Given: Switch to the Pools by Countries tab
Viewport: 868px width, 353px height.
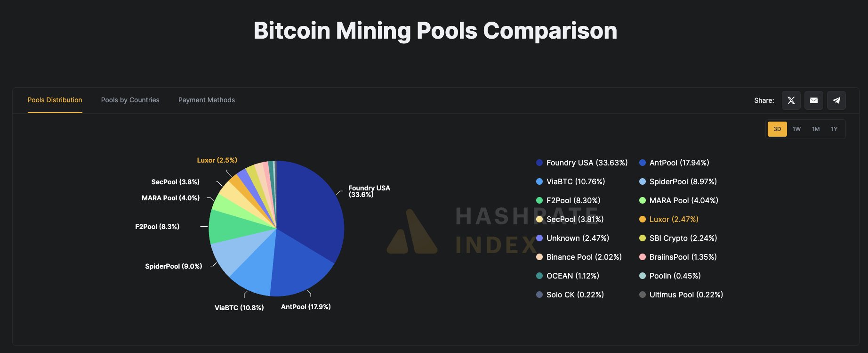Looking at the screenshot, I should (130, 100).
